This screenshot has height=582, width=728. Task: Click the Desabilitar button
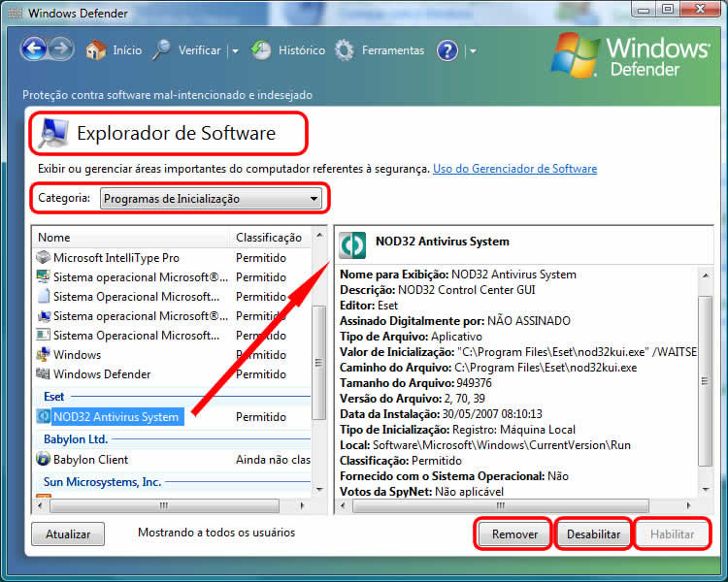click(x=593, y=534)
